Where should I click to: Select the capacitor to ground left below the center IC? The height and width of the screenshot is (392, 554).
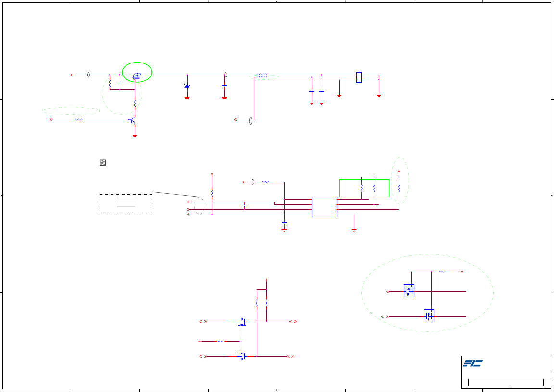tap(284, 223)
